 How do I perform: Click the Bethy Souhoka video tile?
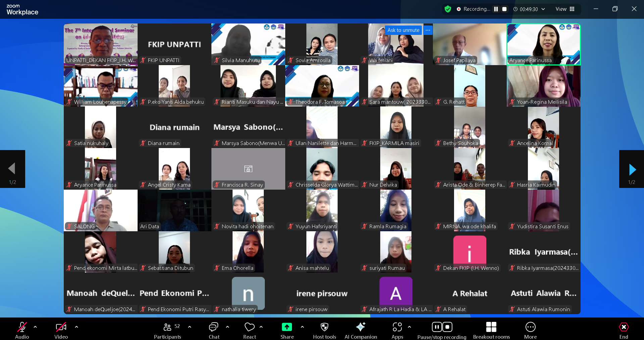tap(470, 127)
